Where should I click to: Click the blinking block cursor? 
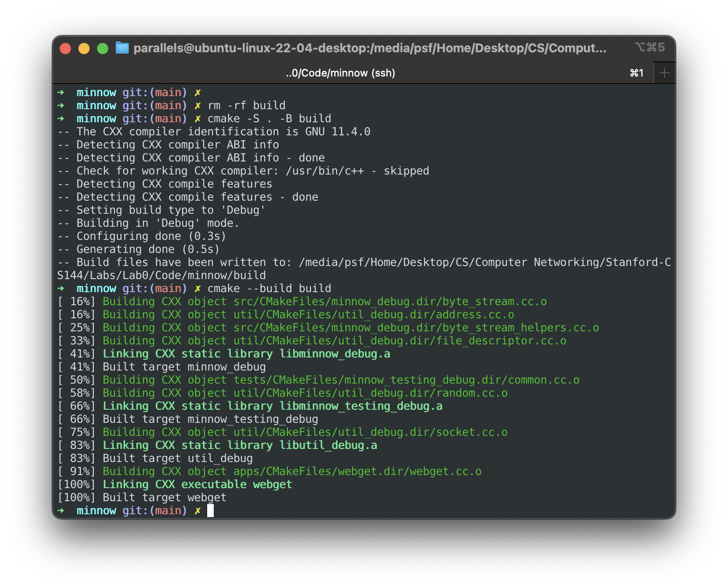click(211, 511)
